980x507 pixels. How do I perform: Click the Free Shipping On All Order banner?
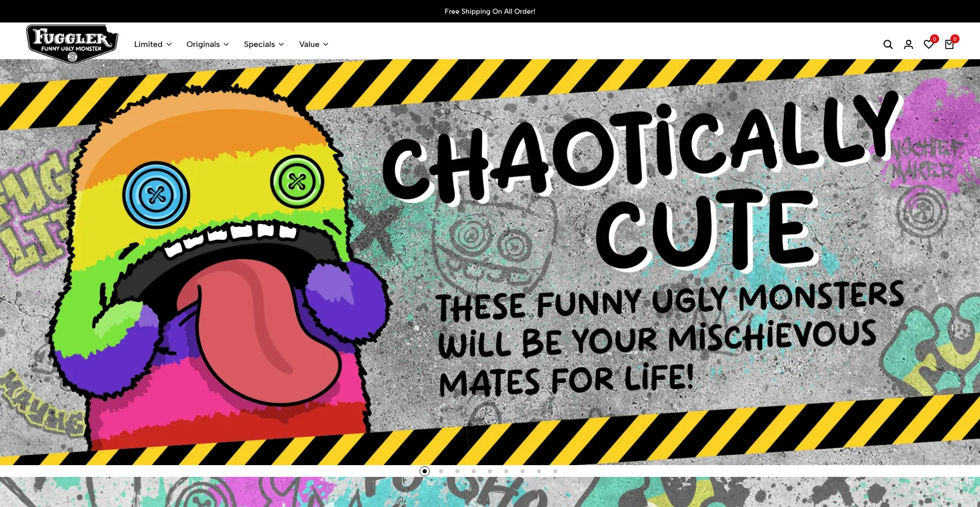coord(489,11)
